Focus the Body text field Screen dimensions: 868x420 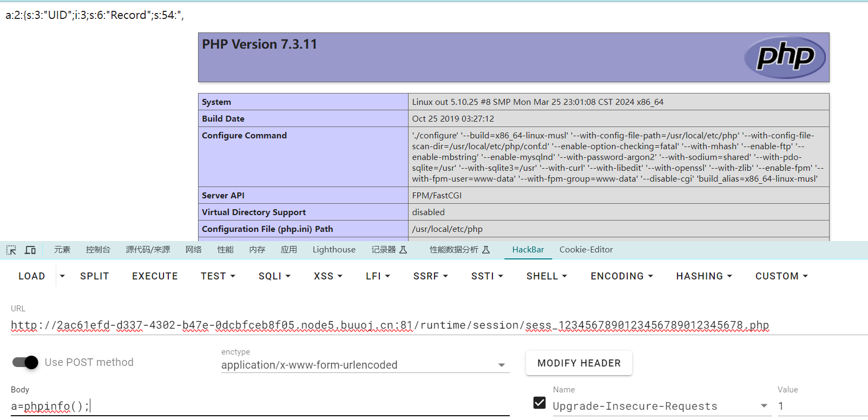click(x=260, y=406)
